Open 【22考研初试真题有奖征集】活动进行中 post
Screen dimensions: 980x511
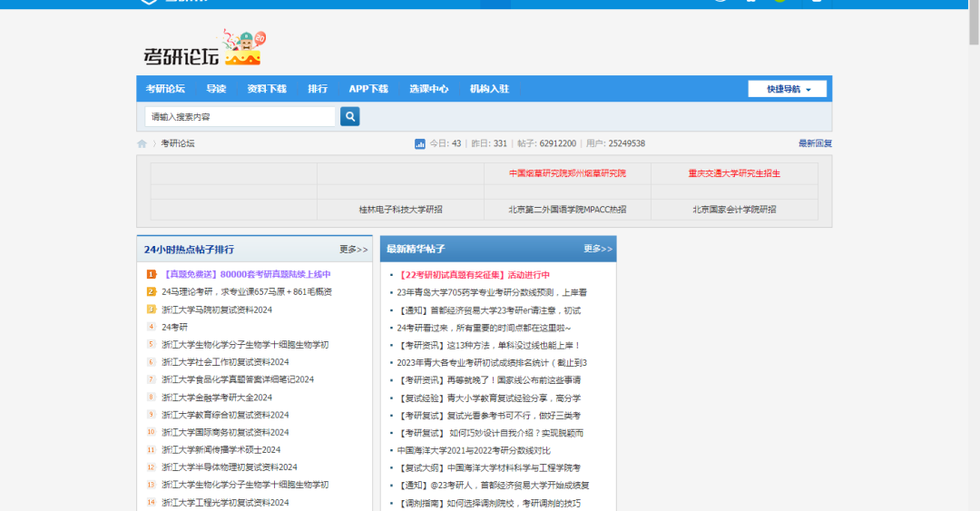(473, 275)
